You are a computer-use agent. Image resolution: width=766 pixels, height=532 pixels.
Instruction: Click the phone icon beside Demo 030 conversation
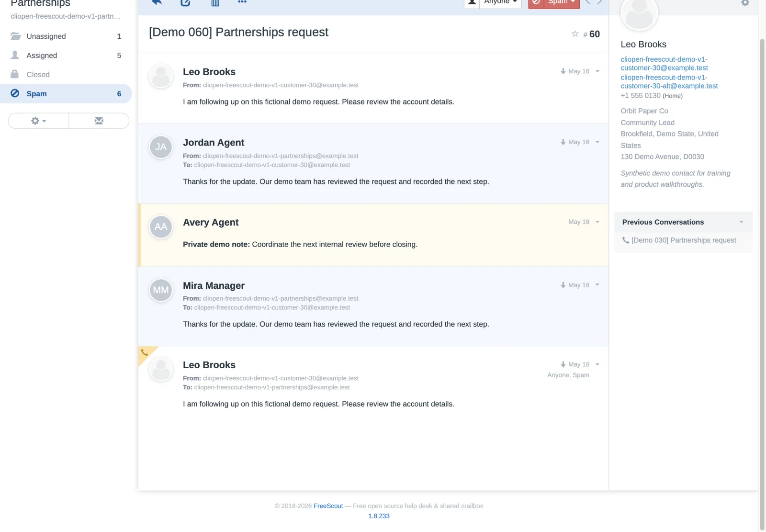pos(625,240)
